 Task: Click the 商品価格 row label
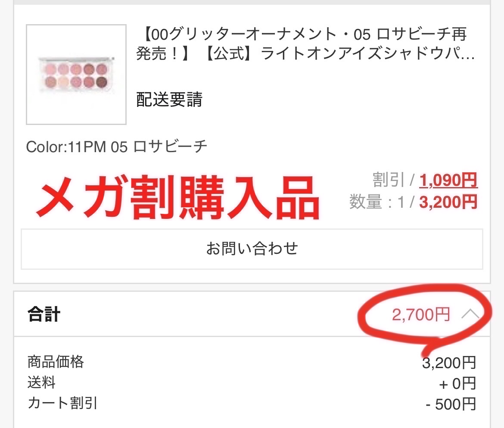(56, 362)
